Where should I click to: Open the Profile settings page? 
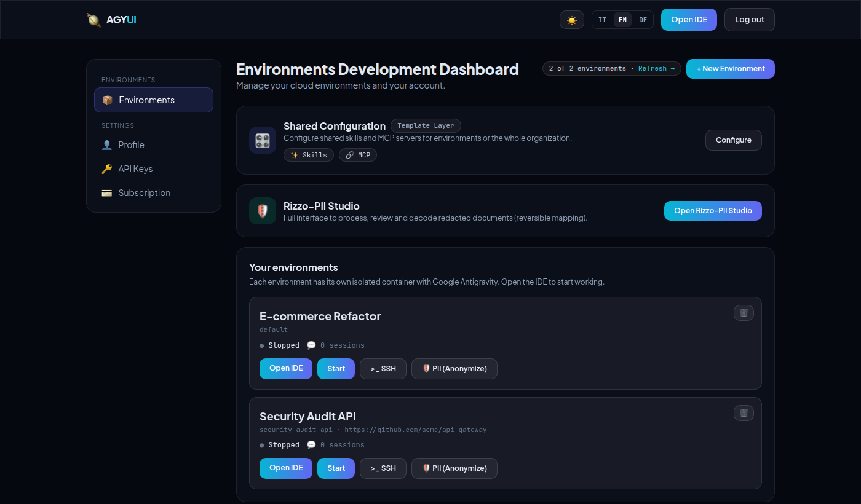pos(154,145)
